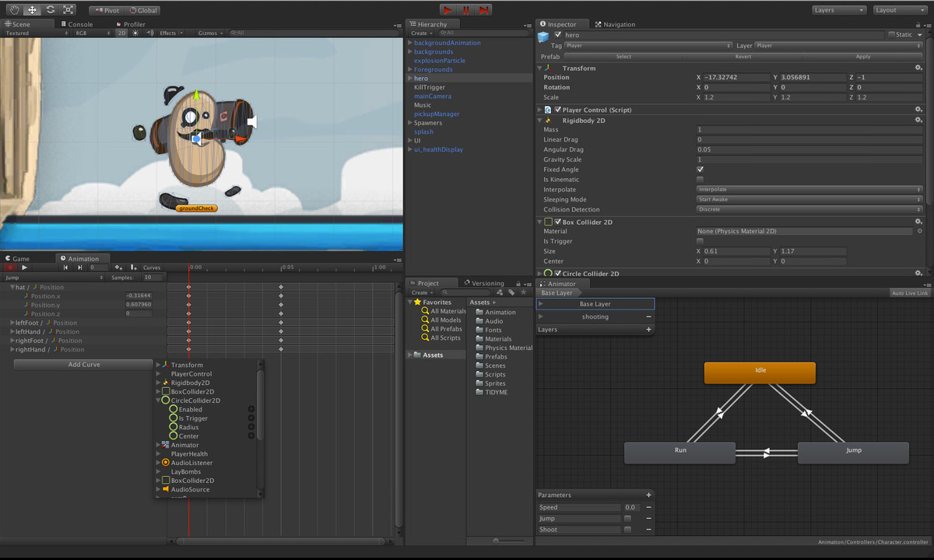Expand the leftFoot Position curve row
Viewport: 934px width, 560px height.
tap(12, 323)
